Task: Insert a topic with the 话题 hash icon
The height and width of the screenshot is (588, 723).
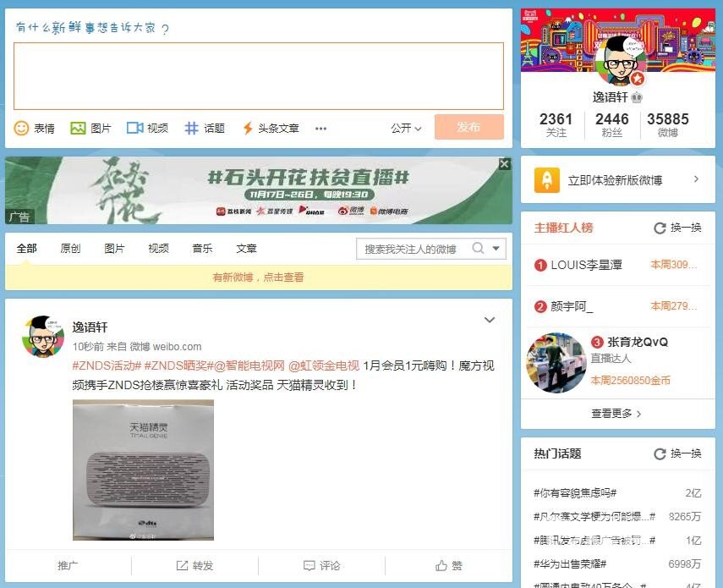Action: click(191, 128)
